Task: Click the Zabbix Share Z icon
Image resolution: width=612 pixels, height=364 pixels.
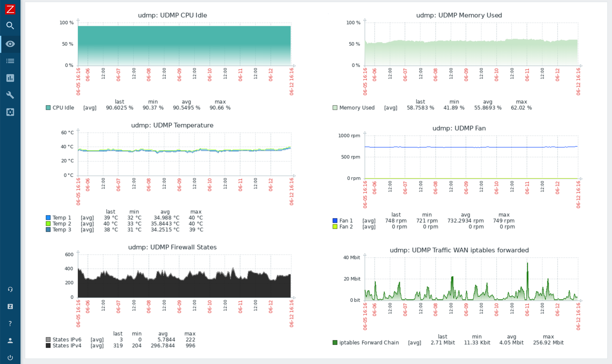Action: coord(10,306)
